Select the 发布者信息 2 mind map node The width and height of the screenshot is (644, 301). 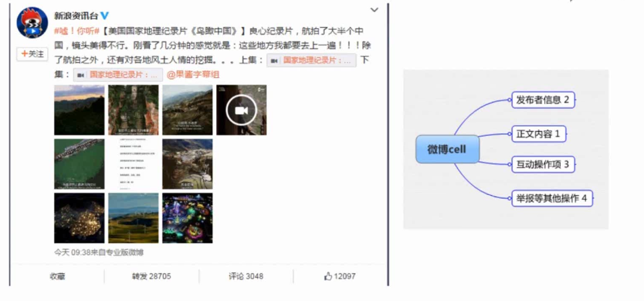[543, 100]
